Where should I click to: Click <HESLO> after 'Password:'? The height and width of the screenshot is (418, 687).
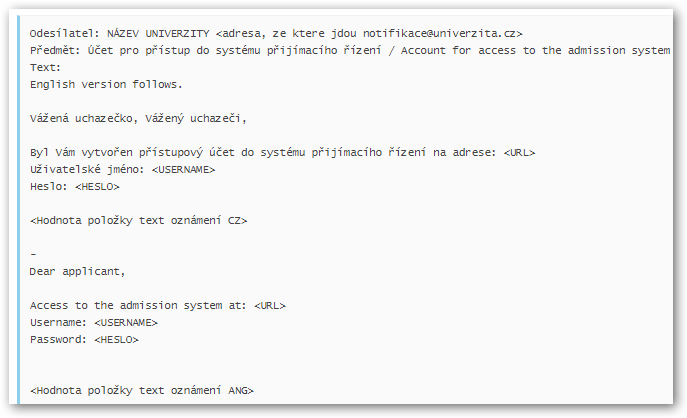pos(116,340)
